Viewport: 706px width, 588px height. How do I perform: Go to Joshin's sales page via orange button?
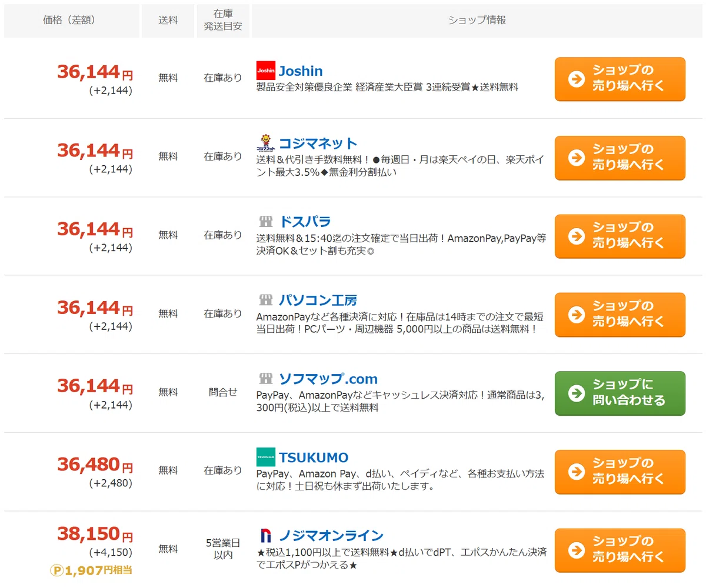tap(620, 79)
